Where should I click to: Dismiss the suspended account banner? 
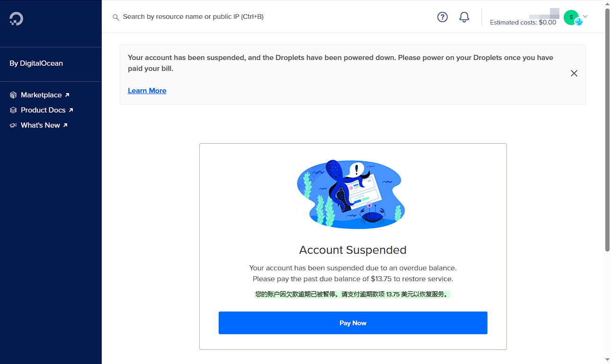[574, 73]
